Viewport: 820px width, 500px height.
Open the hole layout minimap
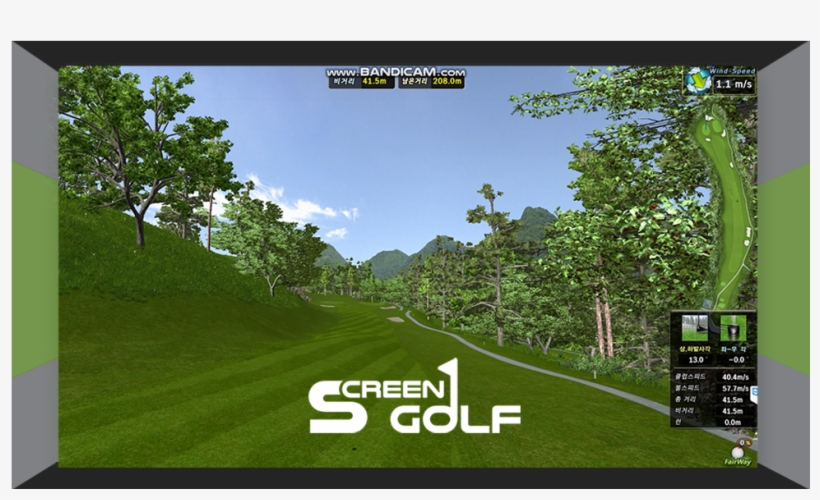point(728,209)
